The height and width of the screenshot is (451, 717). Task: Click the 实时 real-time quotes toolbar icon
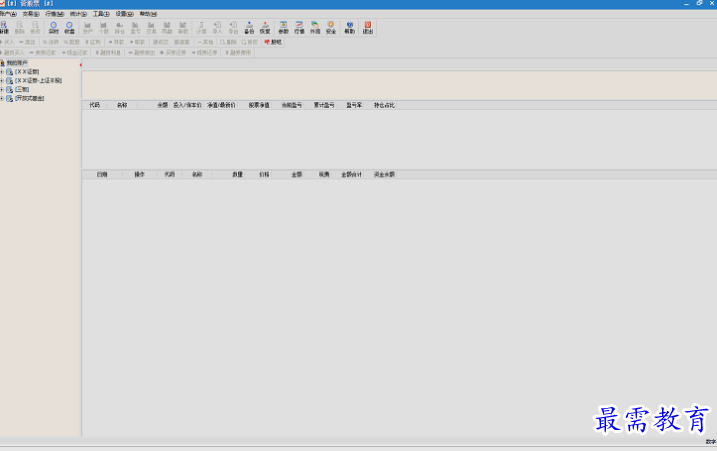pos(54,27)
